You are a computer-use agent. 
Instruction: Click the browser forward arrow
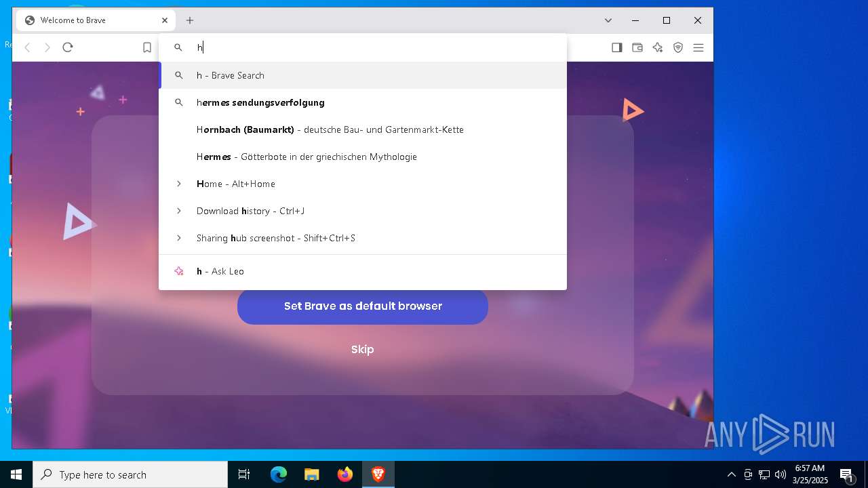coord(47,47)
